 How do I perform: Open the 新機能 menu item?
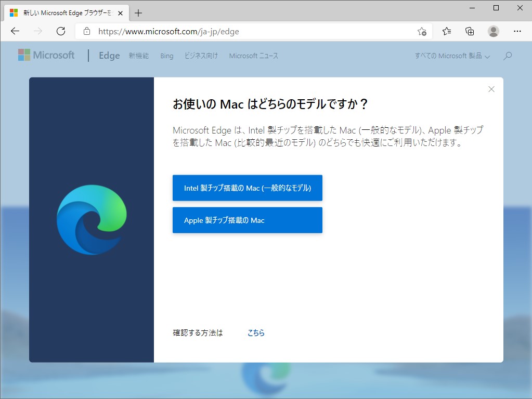click(138, 56)
